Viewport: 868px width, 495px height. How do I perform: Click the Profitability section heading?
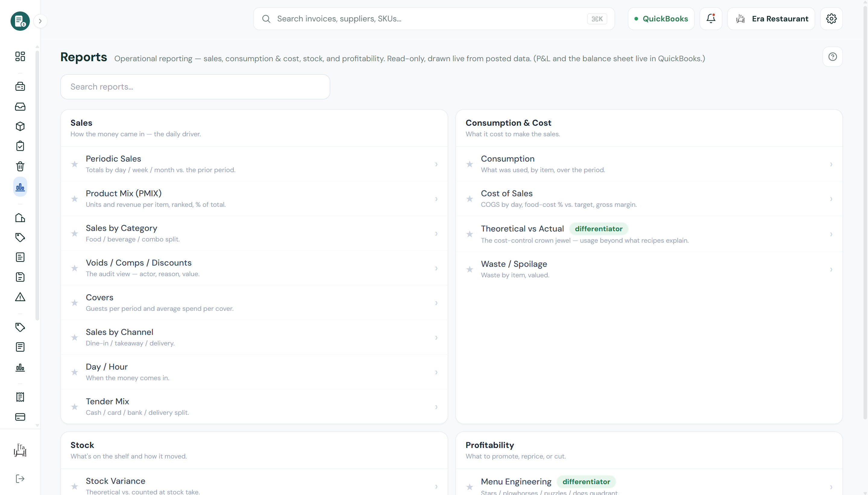(490, 445)
